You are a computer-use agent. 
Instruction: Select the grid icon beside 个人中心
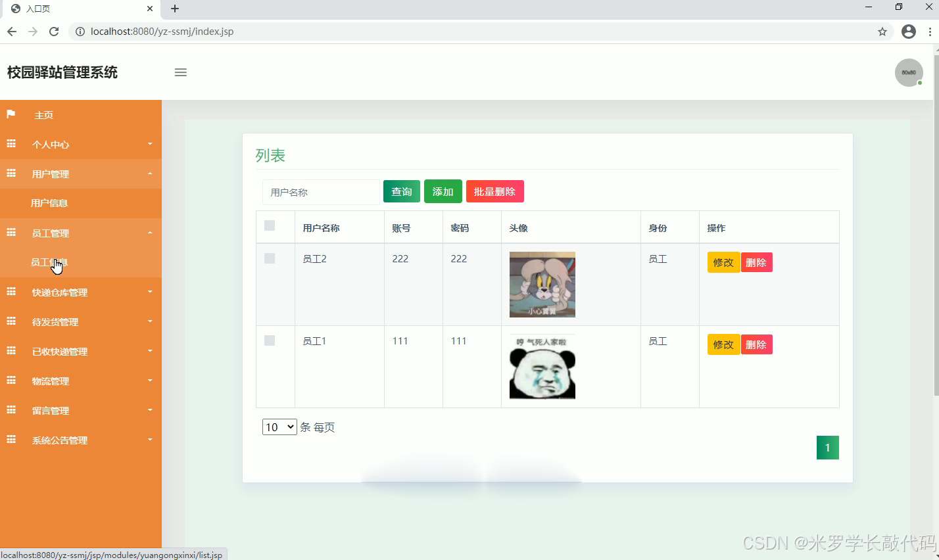point(11,144)
